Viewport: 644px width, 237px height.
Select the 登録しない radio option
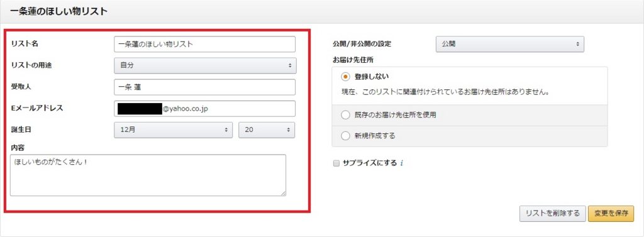pyautogui.click(x=345, y=77)
